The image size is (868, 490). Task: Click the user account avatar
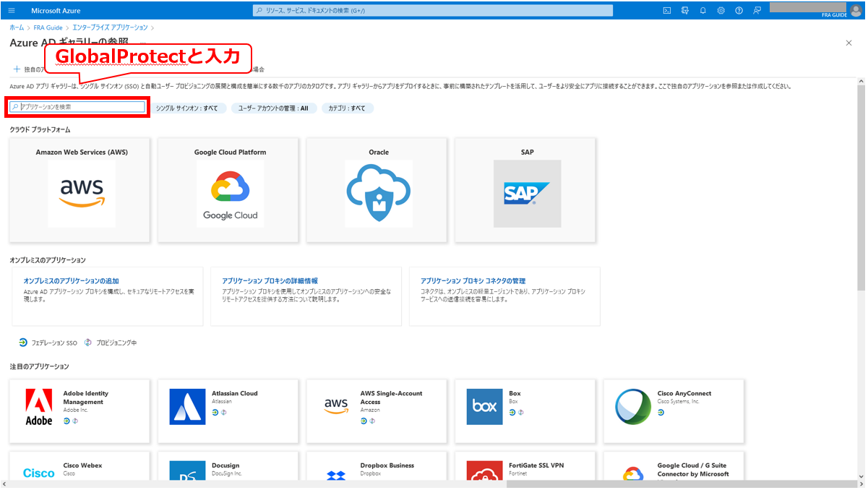coord(856,9)
